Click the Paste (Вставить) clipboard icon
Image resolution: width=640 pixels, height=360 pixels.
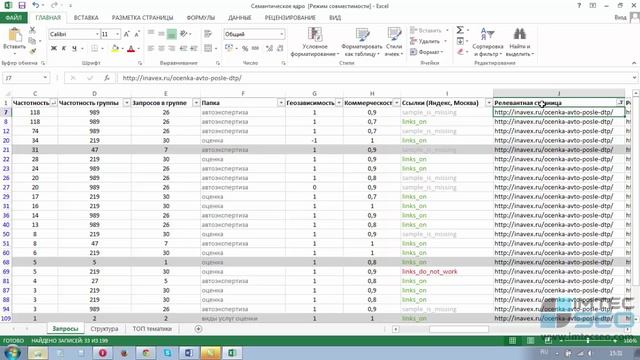[15, 35]
